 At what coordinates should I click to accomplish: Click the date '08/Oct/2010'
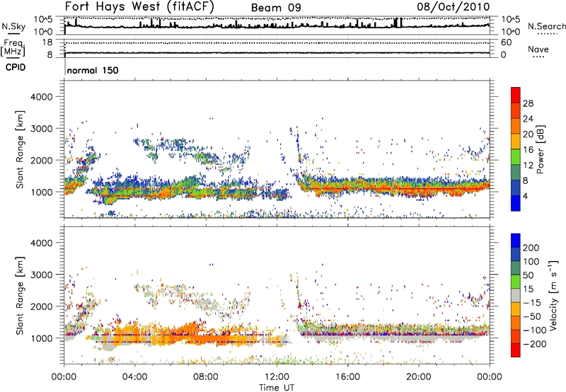(x=454, y=7)
